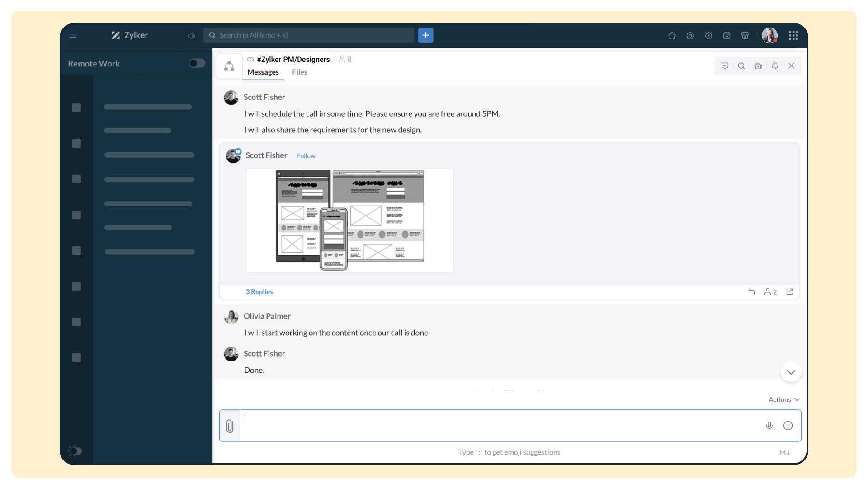Toggle Markdown mode button below message box
This screenshot has height=488, width=868.
[x=784, y=452]
